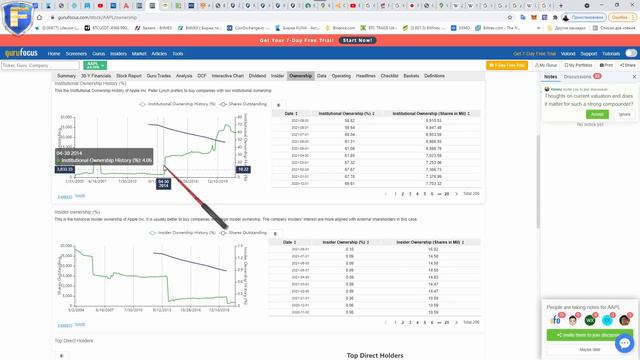
Task: Open the blue chat bubble widget
Action: click(x=624, y=344)
